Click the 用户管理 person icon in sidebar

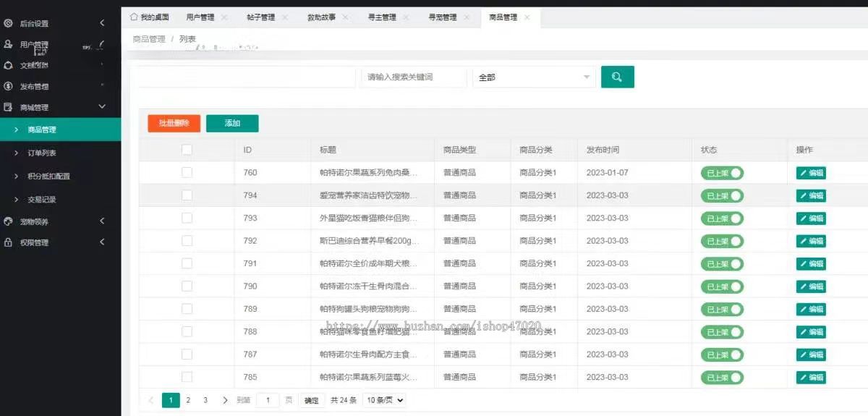[x=9, y=44]
